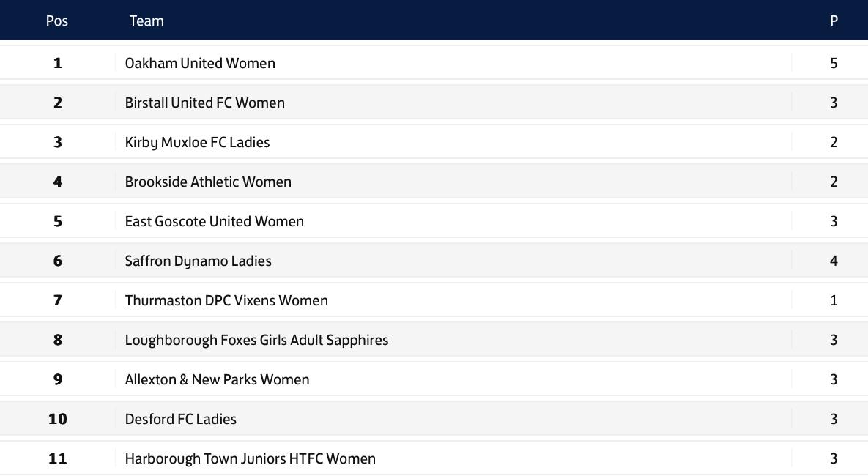Screen dimensions: 868x476
Task: Click the Team column header
Action: coord(146,21)
